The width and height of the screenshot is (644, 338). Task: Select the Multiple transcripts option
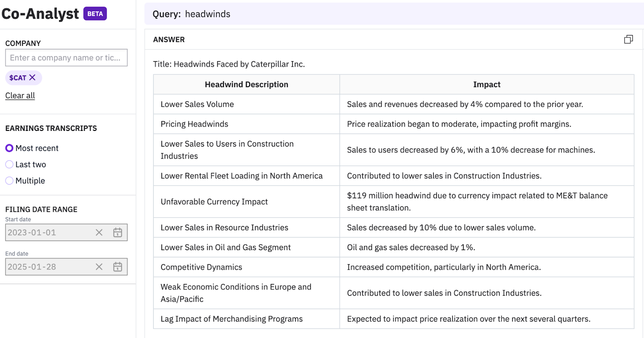pyautogui.click(x=9, y=181)
